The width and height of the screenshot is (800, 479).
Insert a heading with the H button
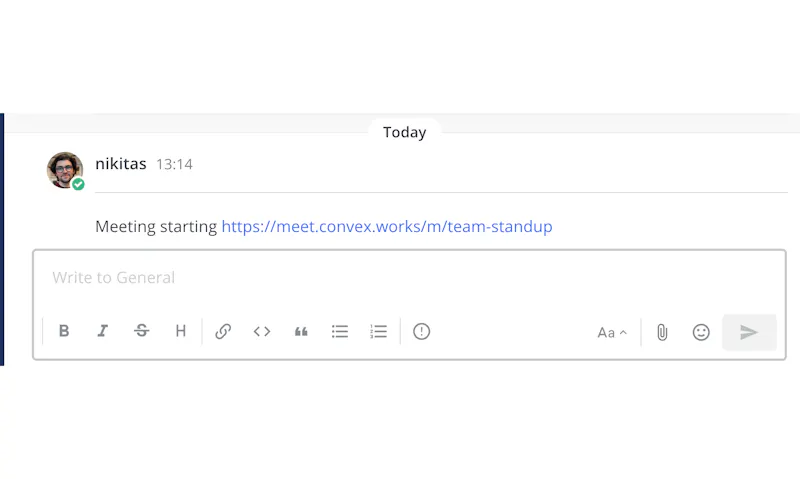(x=181, y=331)
